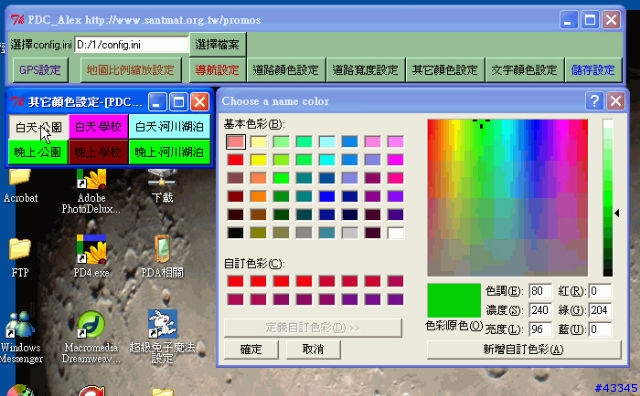The width and height of the screenshot is (640, 396).
Task: Select the black basic color swatch
Action: click(236, 233)
